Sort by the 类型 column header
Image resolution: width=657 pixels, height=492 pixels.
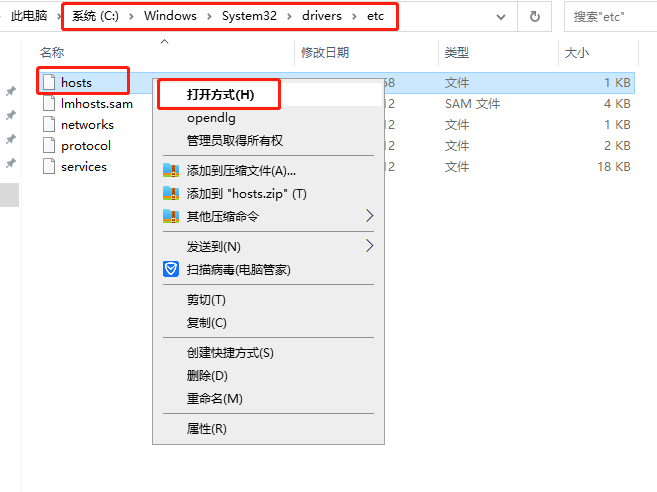pos(457,53)
